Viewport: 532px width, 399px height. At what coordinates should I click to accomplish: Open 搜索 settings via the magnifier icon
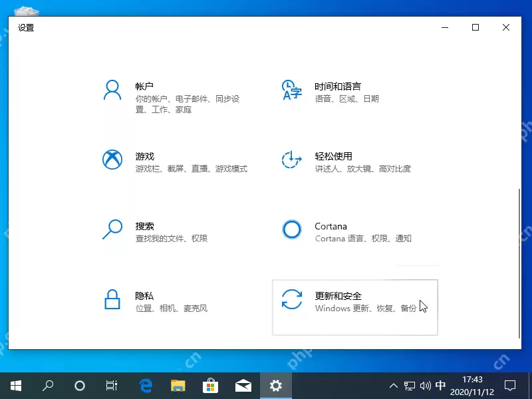pyautogui.click(x=112, y=229)
